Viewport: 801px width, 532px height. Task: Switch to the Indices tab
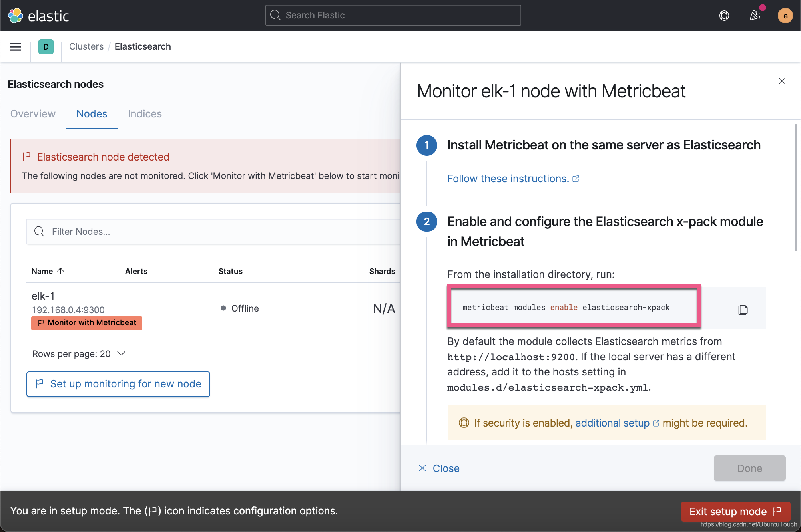click(x=145, y=114)
